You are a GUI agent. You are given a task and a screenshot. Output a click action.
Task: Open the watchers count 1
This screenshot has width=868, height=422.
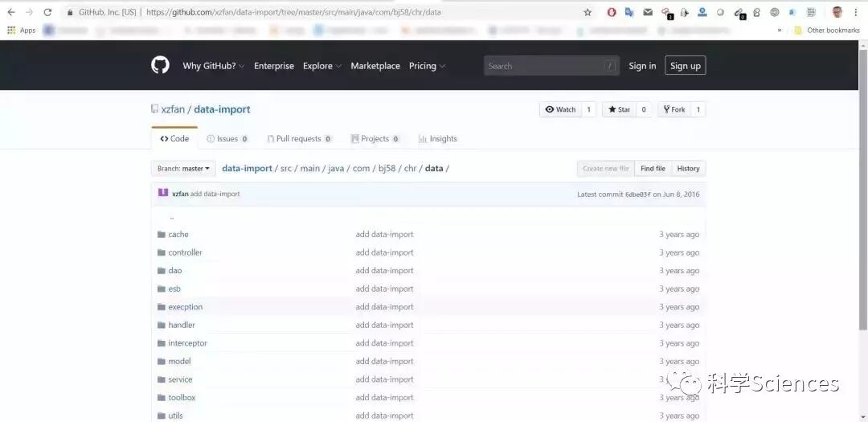(588, 109)
